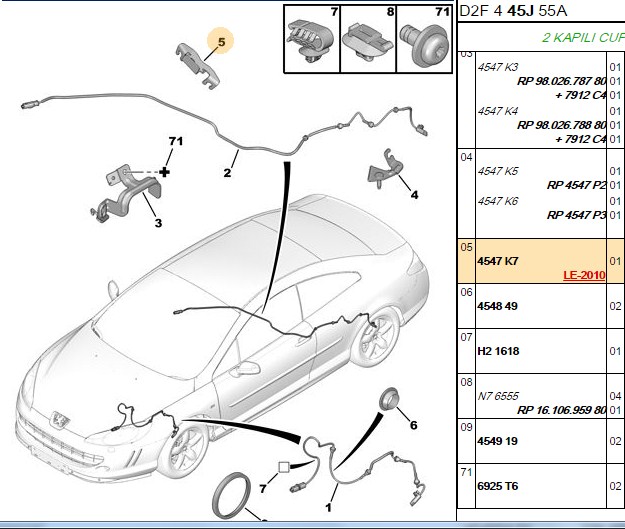Click the green '2 KAPILI CUP' heading
Viewport: 625px width, 529px height.
click(583, 37)
